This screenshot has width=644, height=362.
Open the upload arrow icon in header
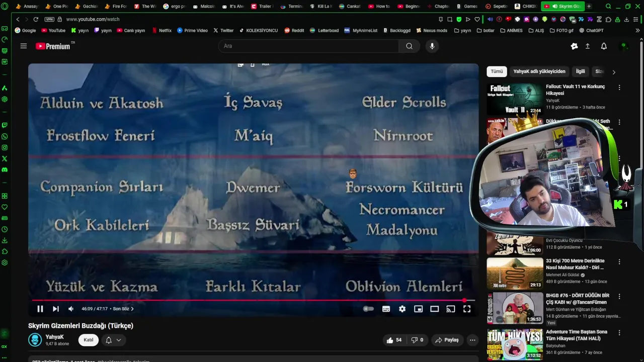tap(587, 46)
